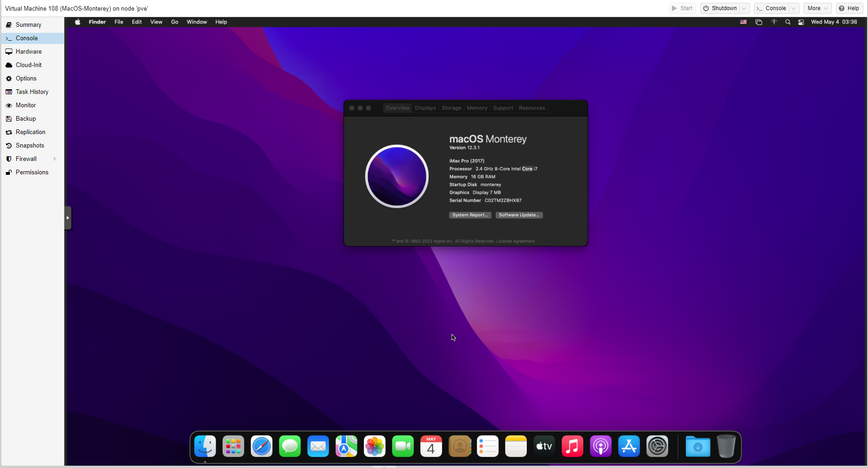Click the Spotlight search magnifier icon
The width and height of the screenshot is (868, 468).
[787, 22]
